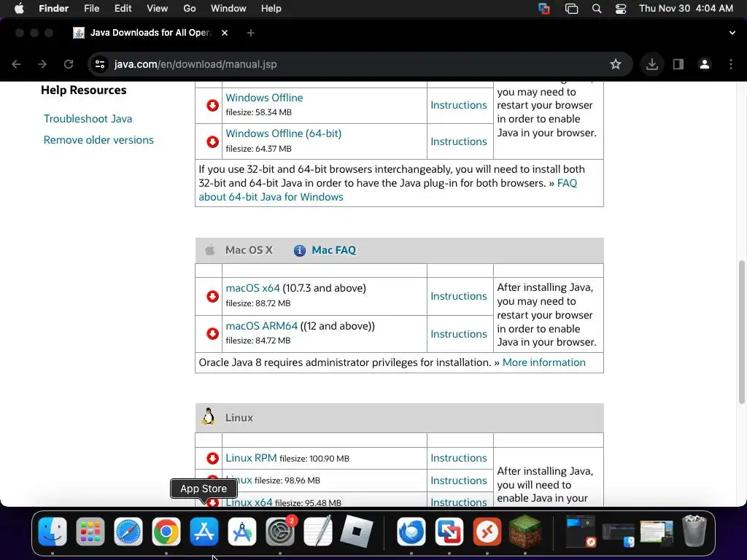The width and height of the screenshot is (747, 560).
Task: Open FAQ about 64-bit Java for Windows
Action: point(271,197)
